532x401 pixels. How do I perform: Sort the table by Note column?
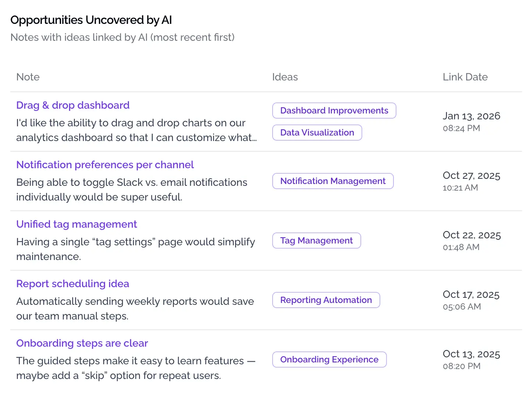click(28, 77)
